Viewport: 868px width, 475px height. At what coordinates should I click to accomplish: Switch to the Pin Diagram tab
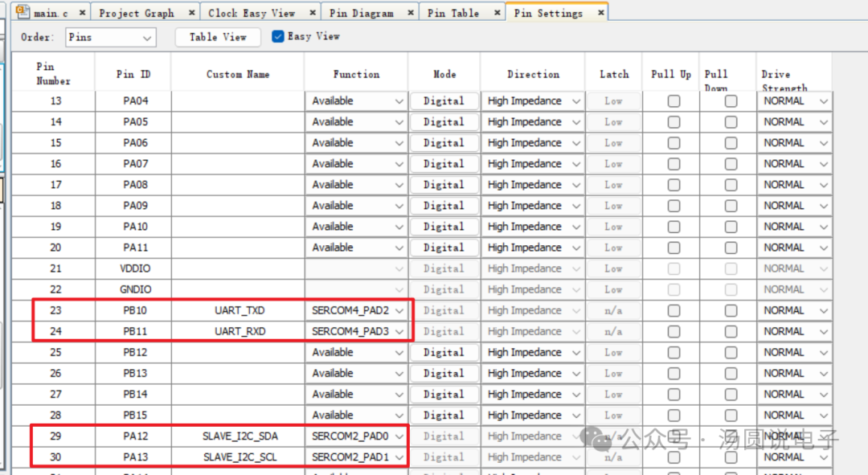coord(361,13)
